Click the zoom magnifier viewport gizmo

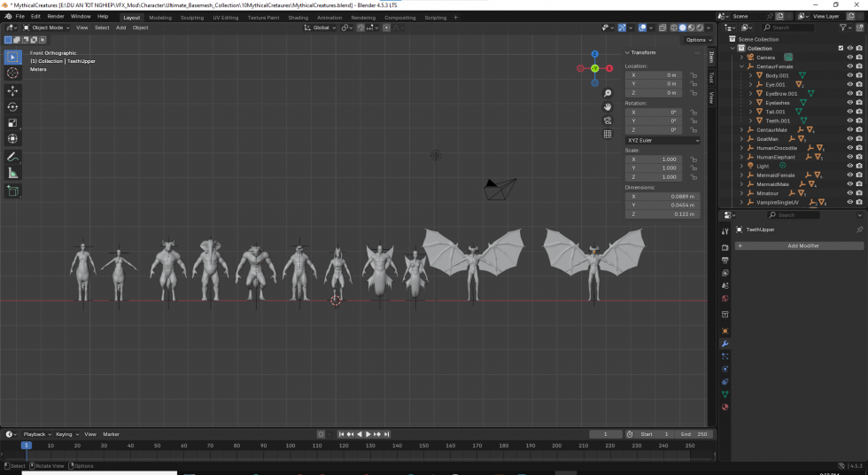608,93
